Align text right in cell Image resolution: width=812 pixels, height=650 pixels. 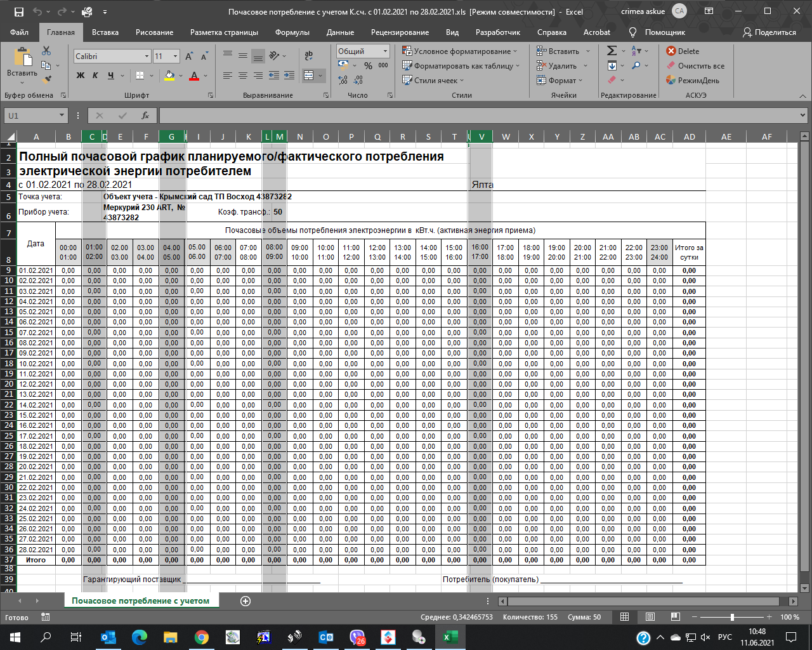(x=258, y=76)
